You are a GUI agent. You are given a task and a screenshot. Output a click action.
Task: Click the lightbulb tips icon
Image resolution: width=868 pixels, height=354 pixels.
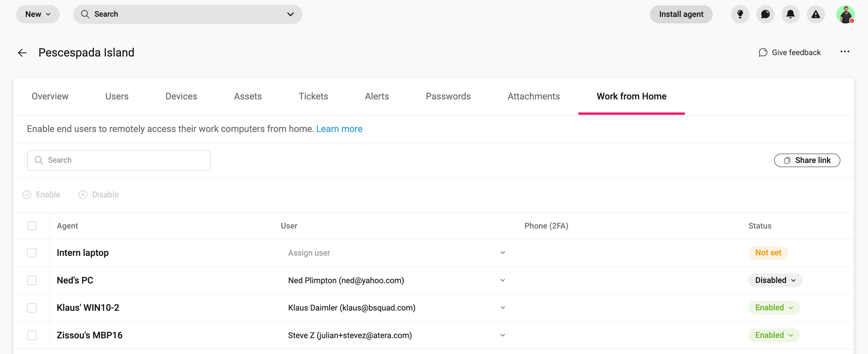[x=740, y=14]
